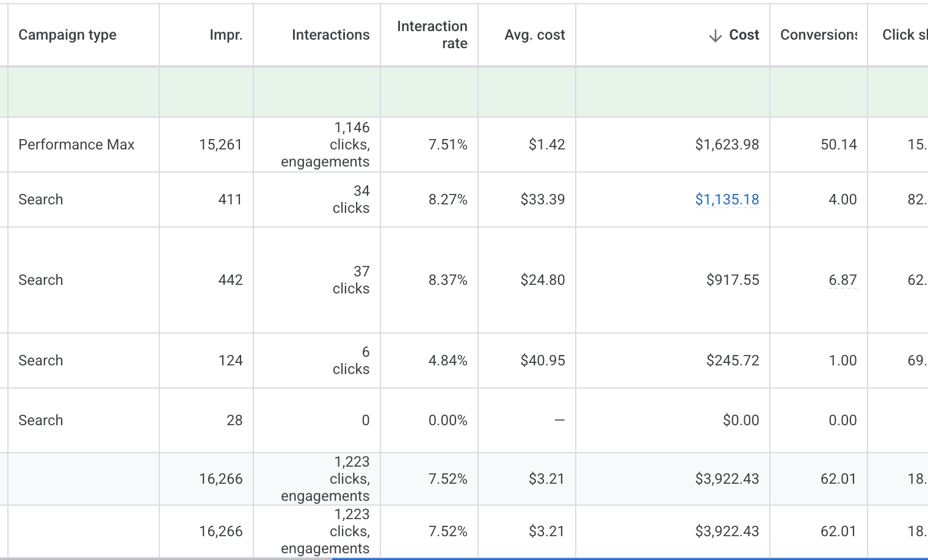The image size is (928, 560).
Task: Sort by the Conversions column header
Action: coord(818,35)
